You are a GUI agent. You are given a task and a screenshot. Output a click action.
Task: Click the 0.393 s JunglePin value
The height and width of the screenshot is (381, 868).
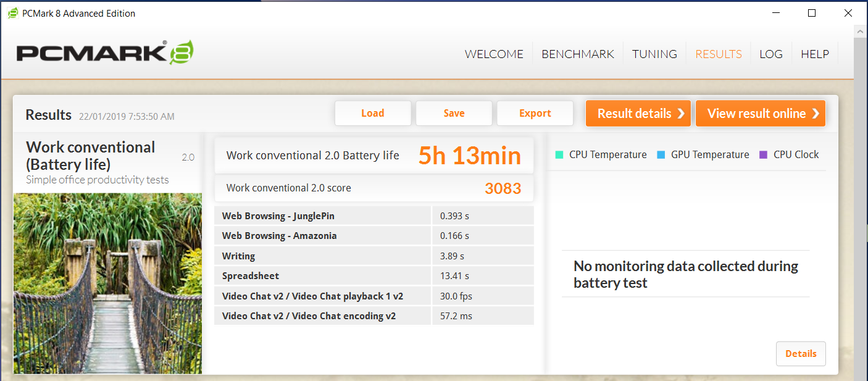tap(455, 216)
